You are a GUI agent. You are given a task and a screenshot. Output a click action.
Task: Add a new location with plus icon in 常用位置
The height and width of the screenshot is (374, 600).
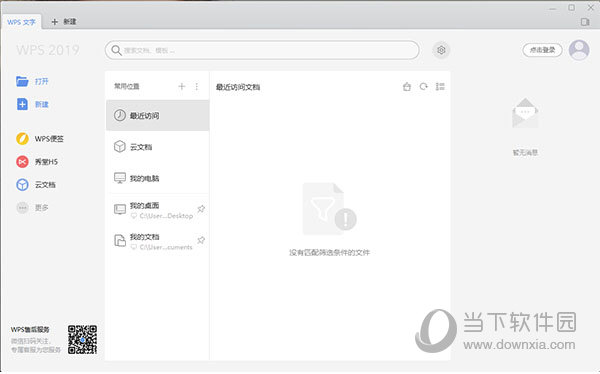[x=182, y=87]
